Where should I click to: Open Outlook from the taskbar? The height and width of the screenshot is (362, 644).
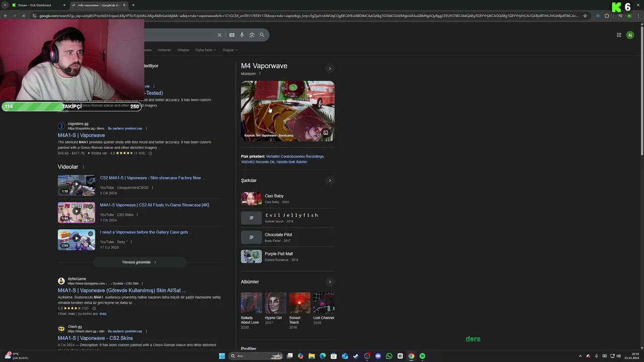click(345, 356)
